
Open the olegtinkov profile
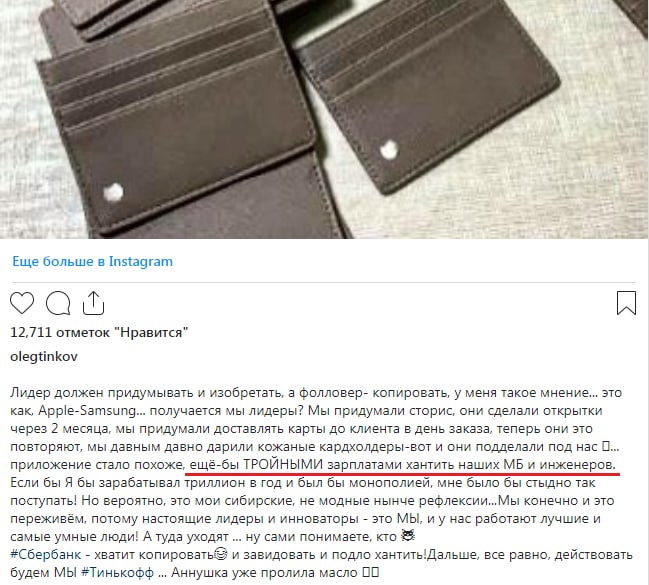pyautogui.click(x=44, y=356)
